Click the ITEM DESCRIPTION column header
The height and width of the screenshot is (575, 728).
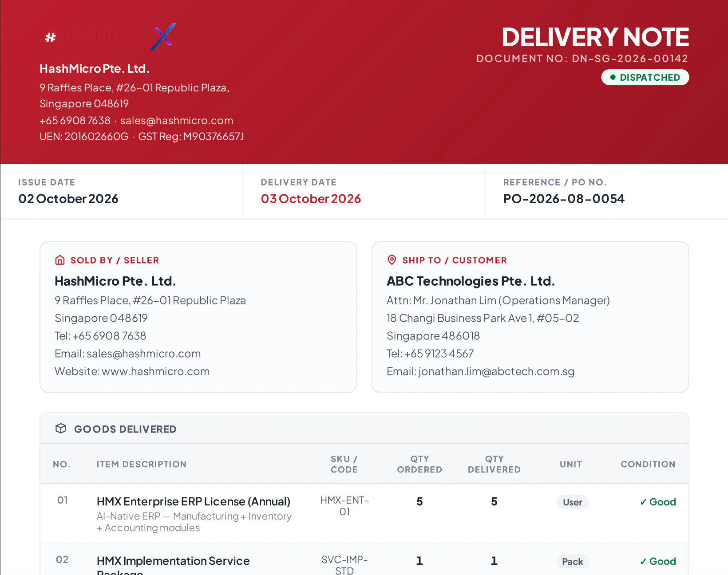(x=142, y=464)
